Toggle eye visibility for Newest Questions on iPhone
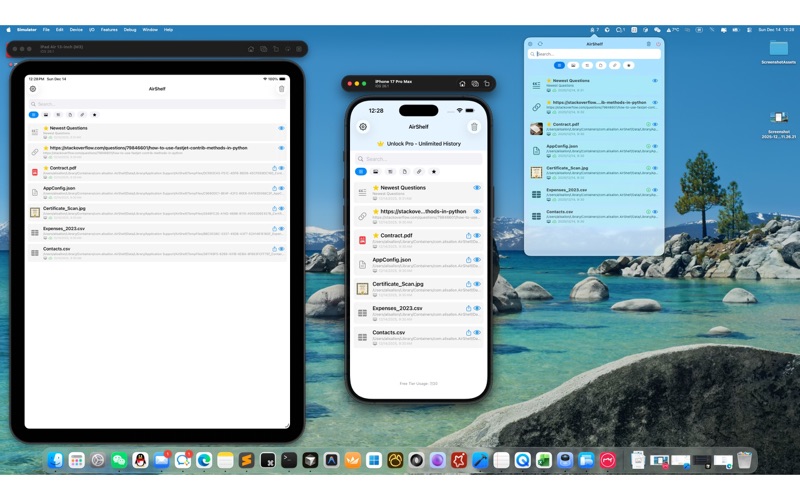This screenshot has height=500, width=800. 477,188
